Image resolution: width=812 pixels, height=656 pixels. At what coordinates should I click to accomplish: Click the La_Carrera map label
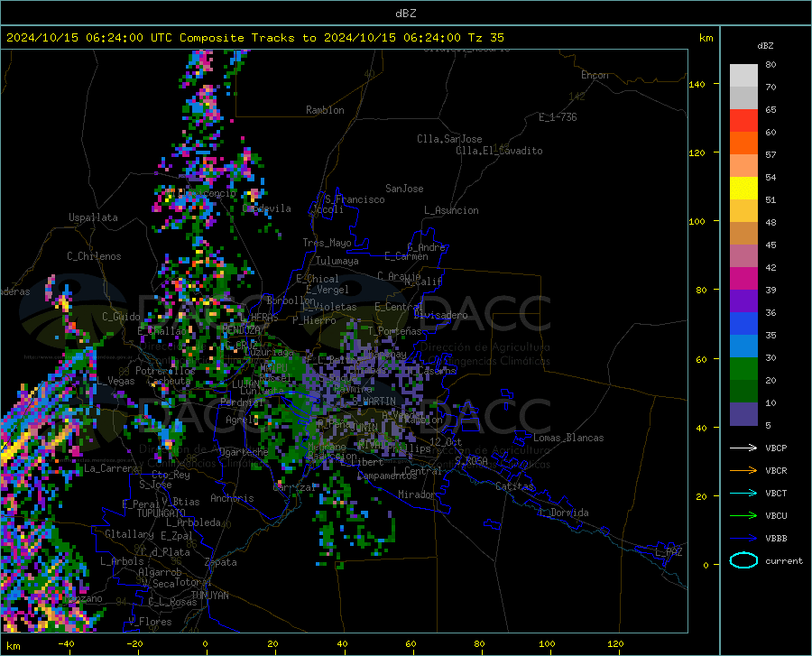(111, 468)
